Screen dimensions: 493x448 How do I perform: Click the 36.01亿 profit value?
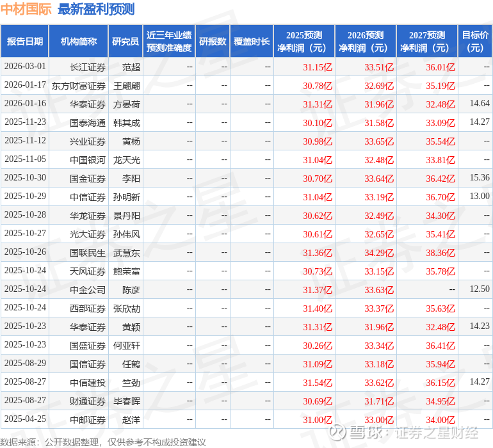point(440,67)
